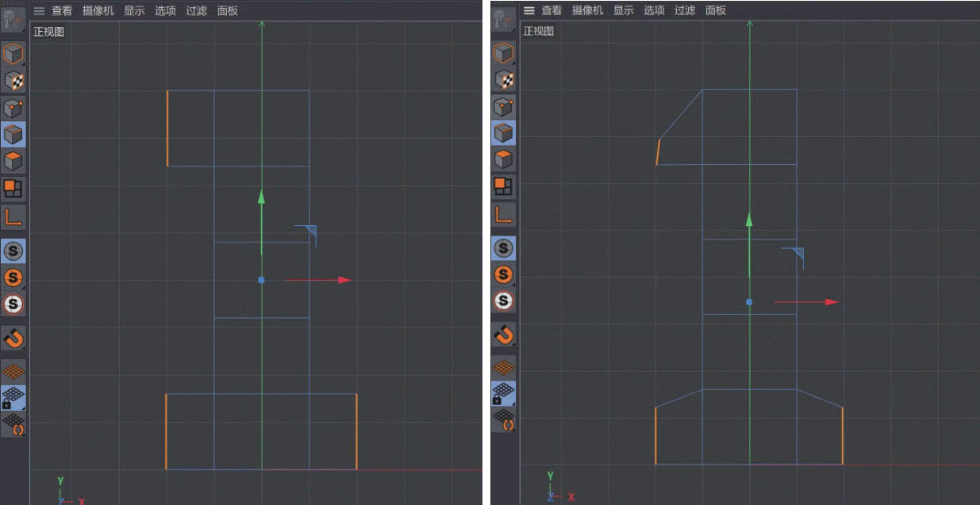
Task: Open hamburger menu in left viewport header
Action: coord(39,11)
